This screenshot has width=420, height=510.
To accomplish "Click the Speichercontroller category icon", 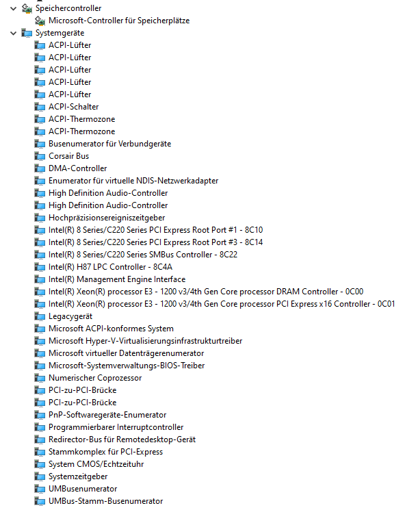I will click(x=27, y=8).
